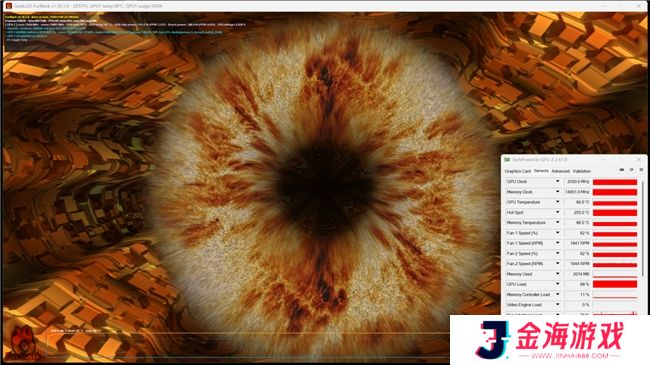Open the Validation tab

tap(582, 171)
